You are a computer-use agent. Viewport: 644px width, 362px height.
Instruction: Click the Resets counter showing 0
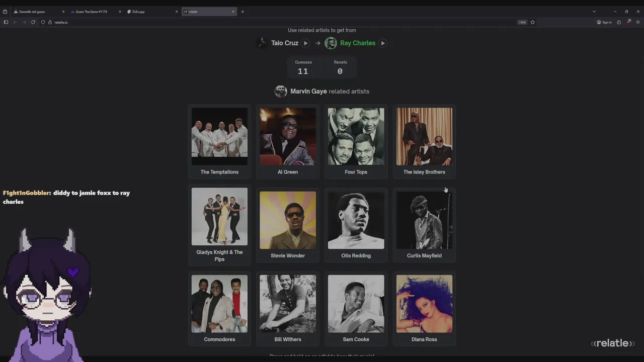[x=340, y=67]
